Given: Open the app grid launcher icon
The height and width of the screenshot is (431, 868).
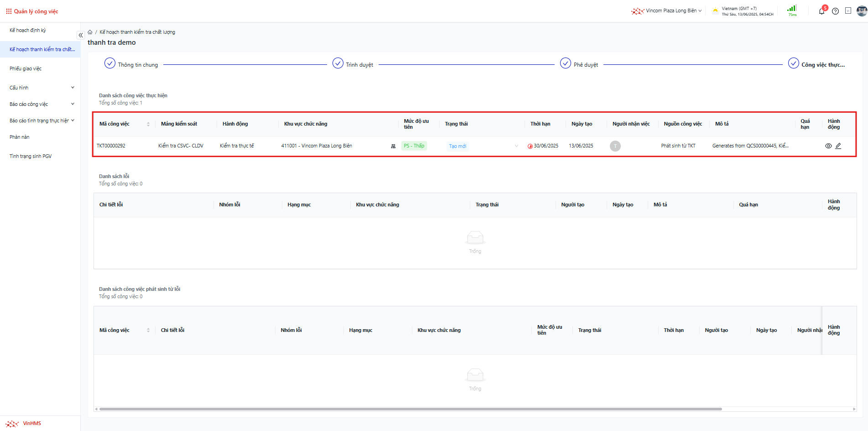Looking at the screenshot, I should click(9, 11).
